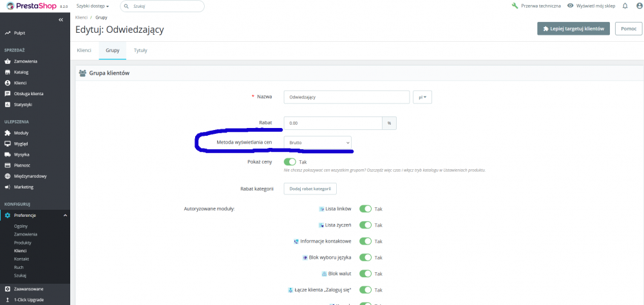The width and height of the screenshot is (644, 305).
Task: Toggle the Pokaż ceny switch
Action: (x=290, y=162)
